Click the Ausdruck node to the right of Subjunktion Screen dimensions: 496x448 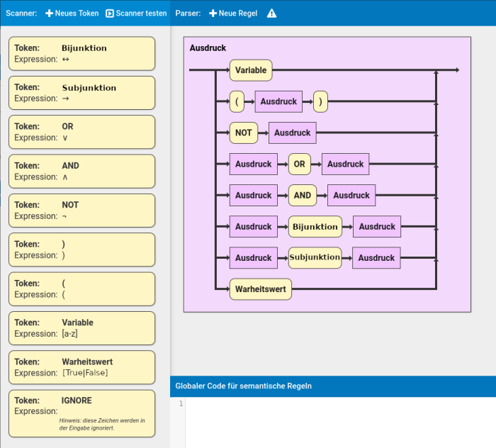(x=376, y=258)
